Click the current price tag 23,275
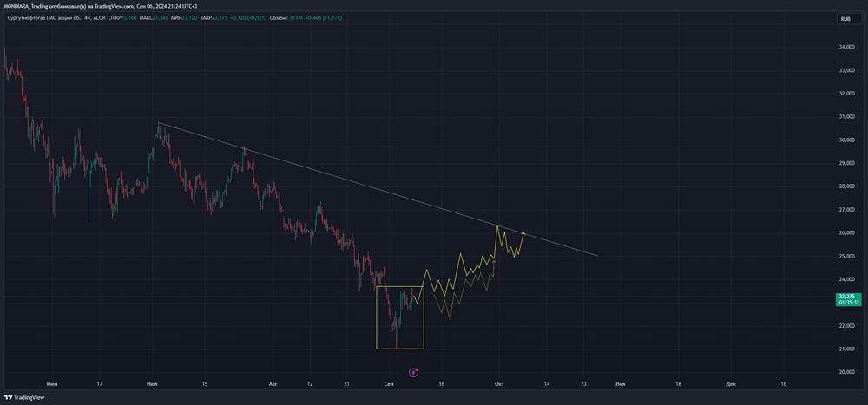868x405 pixels. pyautogui.click(x=847, y=297)
